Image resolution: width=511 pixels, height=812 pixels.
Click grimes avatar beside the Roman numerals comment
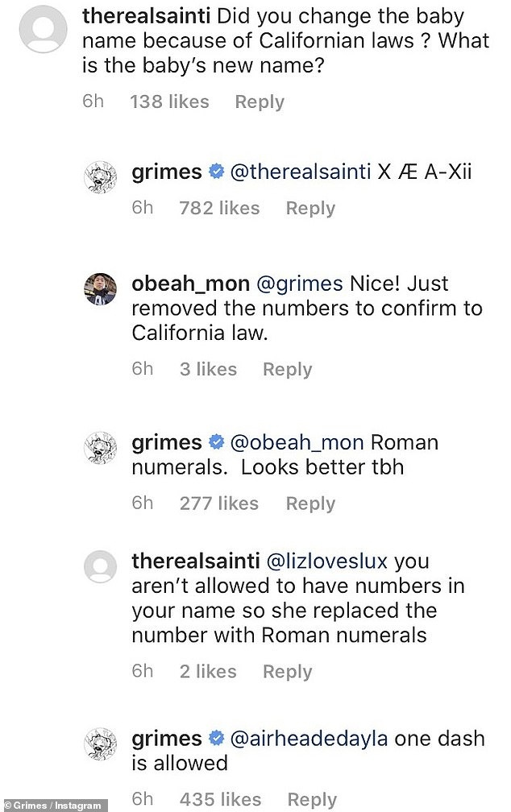(102, 448)
